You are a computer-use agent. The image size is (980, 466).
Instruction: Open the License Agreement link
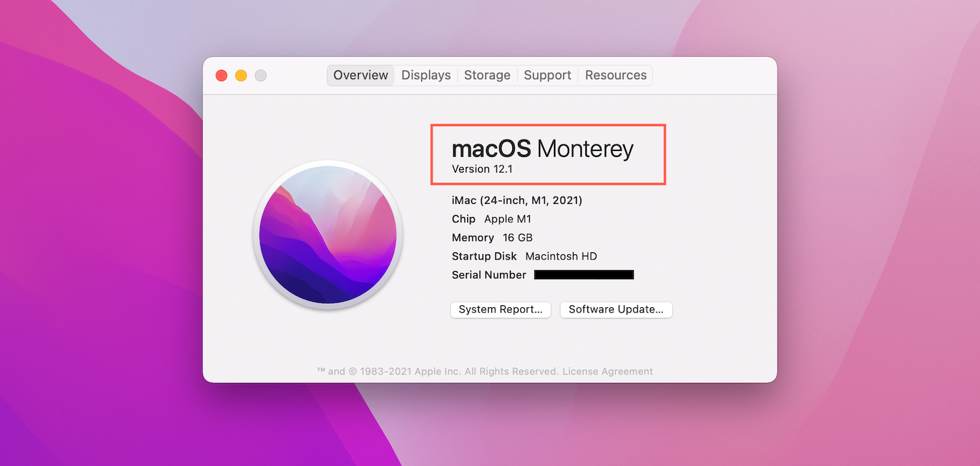tap(608, 371)
